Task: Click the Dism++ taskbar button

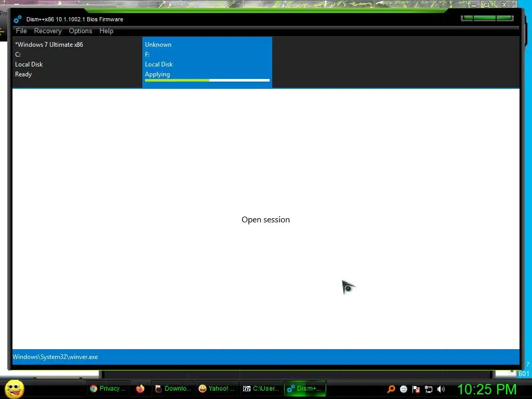Action: (x=304, y=389)
